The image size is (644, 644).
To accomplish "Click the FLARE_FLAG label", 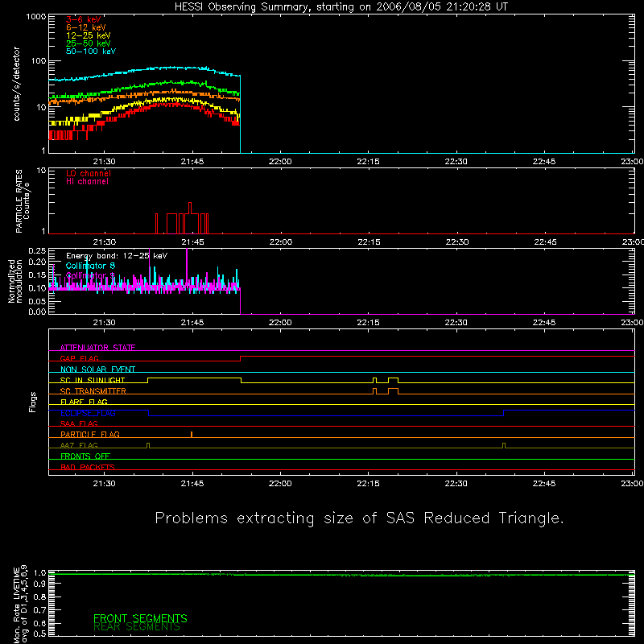I will pyautogui.click(x=84, y=402).
